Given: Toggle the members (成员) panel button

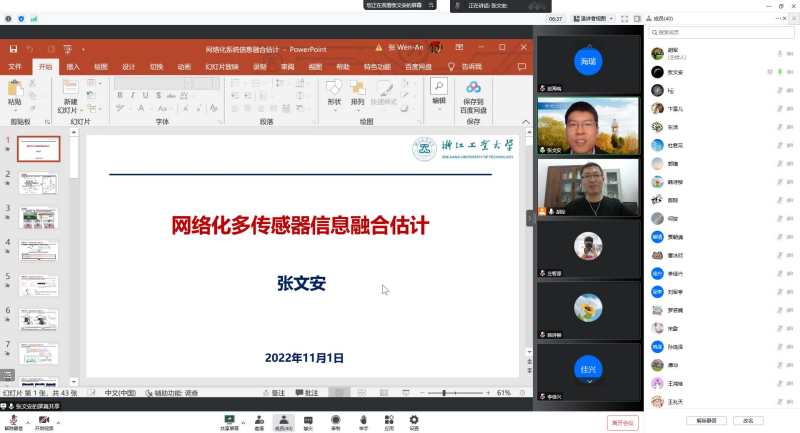Looking at the screenshot, I should pyautogui.click(x=283, y=420).
